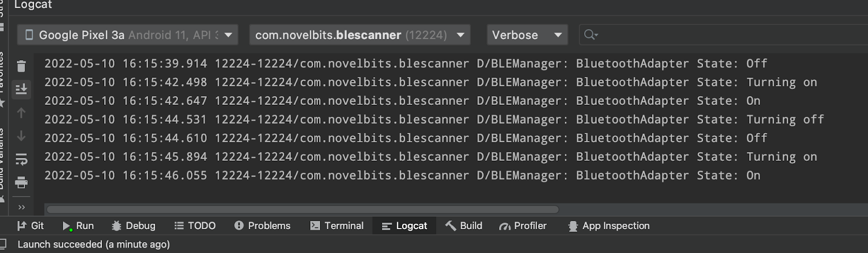This screenshot has width=868, height=253.
Task: Open the TODO tool window
Action: pyautogui.click(x=195, y=226)
